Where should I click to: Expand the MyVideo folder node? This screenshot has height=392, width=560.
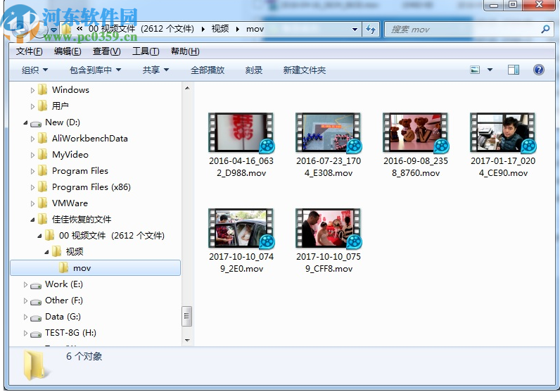point(32,155)
